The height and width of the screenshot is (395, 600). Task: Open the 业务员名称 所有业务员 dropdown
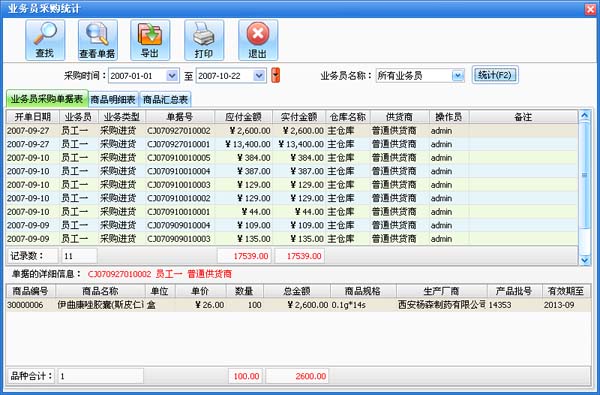pyautogui.click(x=458, y=76)
